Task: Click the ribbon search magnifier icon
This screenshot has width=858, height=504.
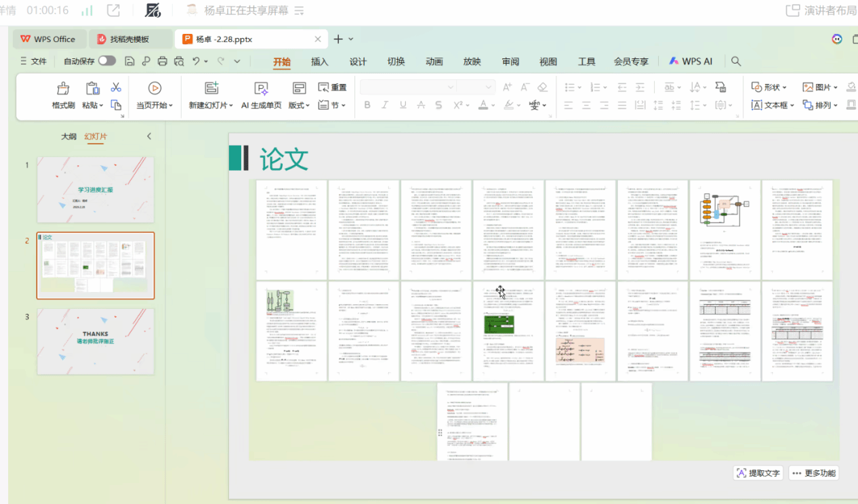Action: [x=736, y=61]
